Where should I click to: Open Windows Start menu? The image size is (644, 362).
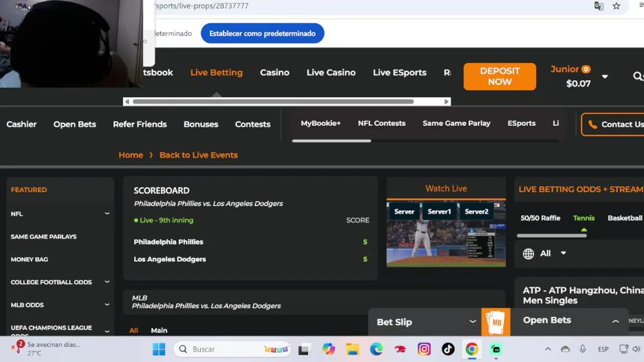[x=158, y=349]
